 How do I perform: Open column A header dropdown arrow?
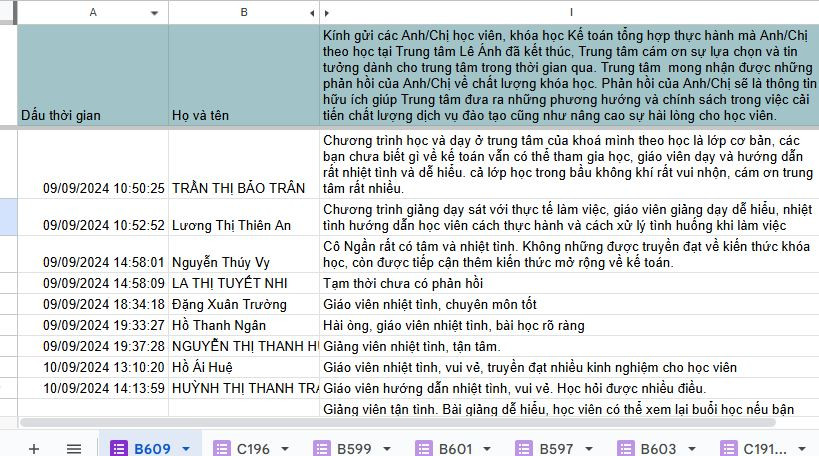[x=155, y=13]
